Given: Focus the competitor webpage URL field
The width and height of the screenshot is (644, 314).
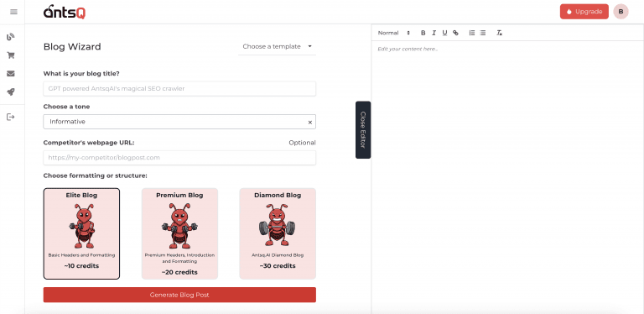Looking at the screenshot, I should click(x=179, y=157).
